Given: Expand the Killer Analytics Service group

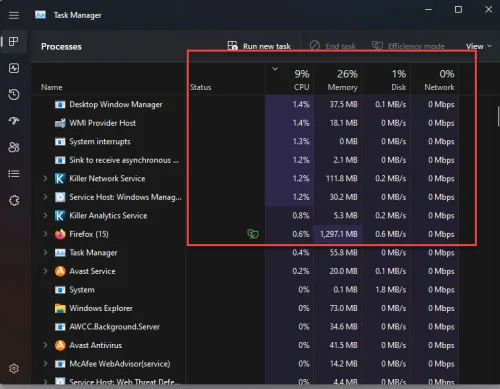Looking at the screenshot, I should click(45, 216).
